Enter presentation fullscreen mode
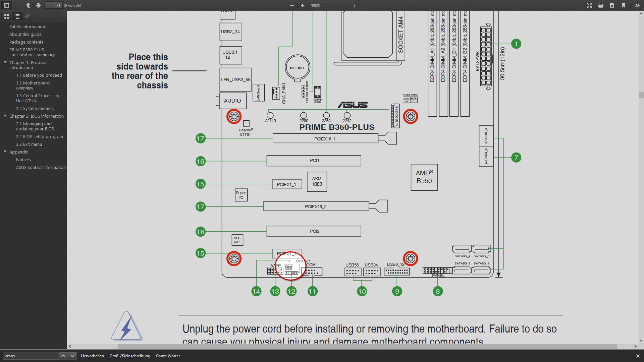 [x=589, y=5]
